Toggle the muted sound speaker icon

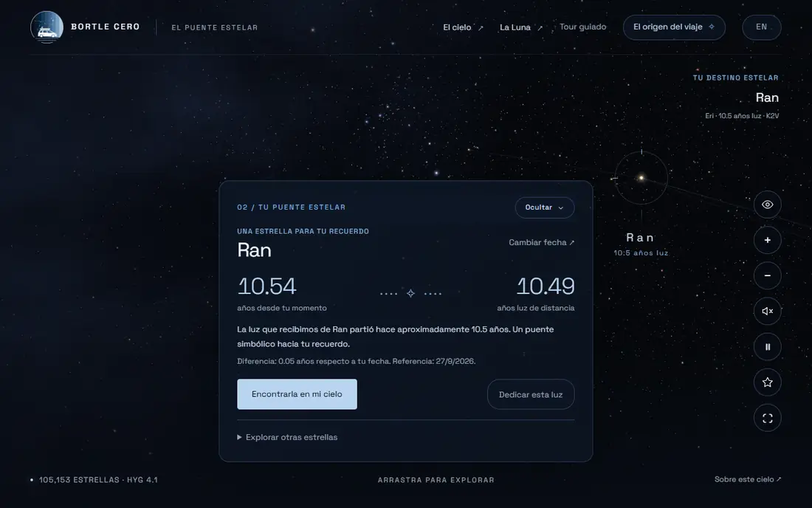tap(767, 311)
